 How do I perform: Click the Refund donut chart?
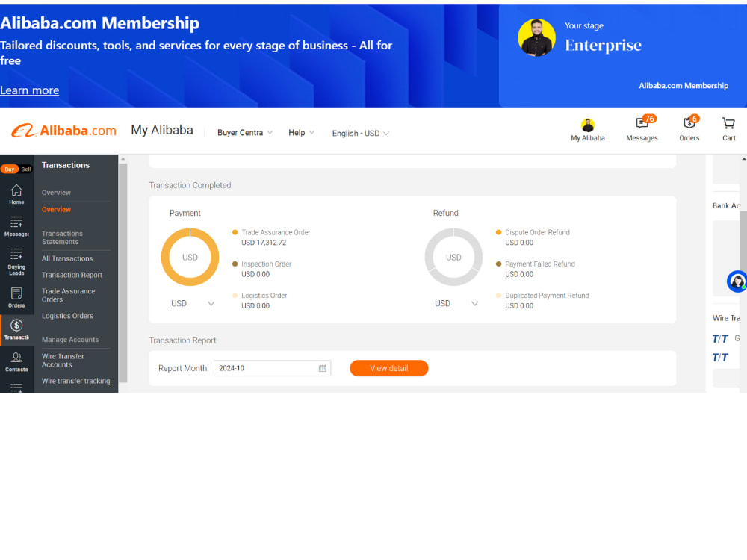(453, 257)
